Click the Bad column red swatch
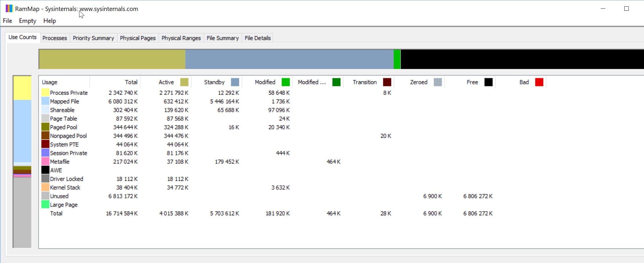The height and width of the screenshot is (263, 644). tap(539, 82)
